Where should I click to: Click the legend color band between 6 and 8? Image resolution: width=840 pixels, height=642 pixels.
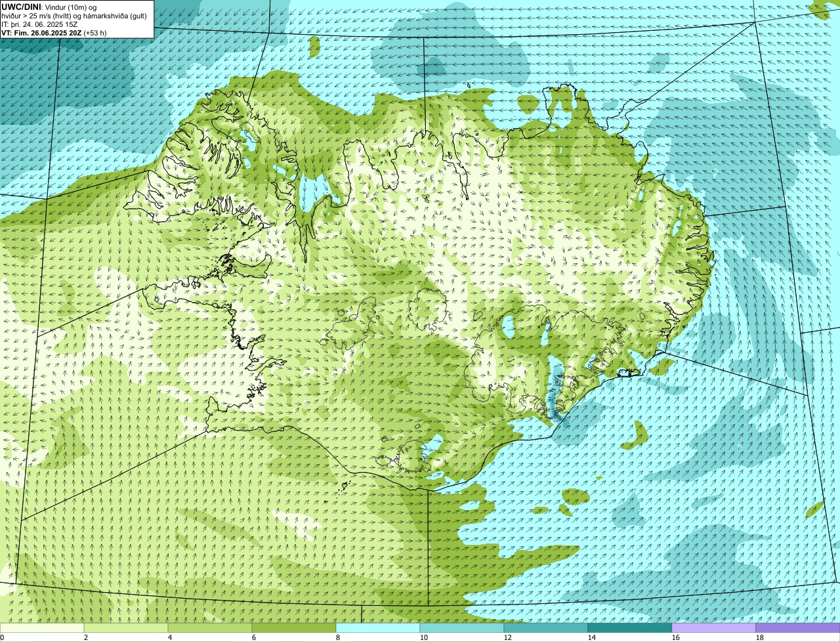click(x=294, y=628)
